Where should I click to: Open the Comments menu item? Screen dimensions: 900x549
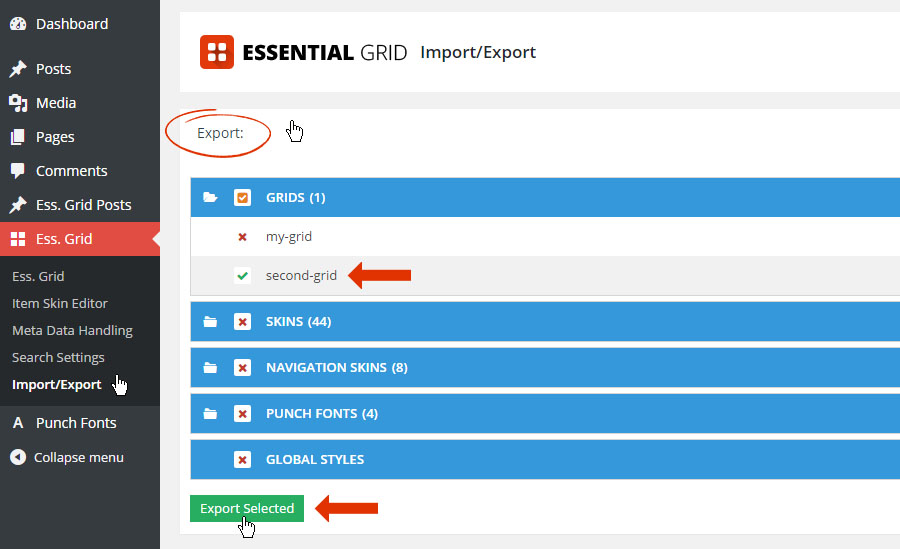(71, 171)
